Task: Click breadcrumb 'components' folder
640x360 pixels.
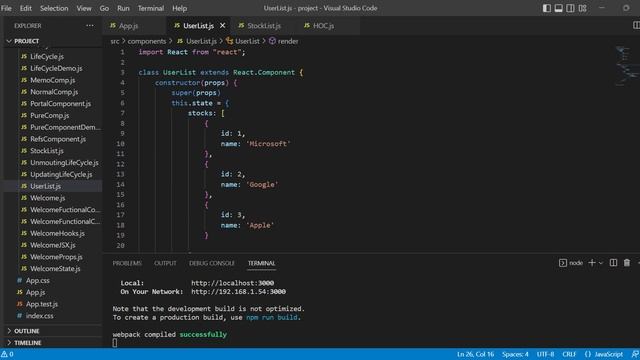Action: 147,41
